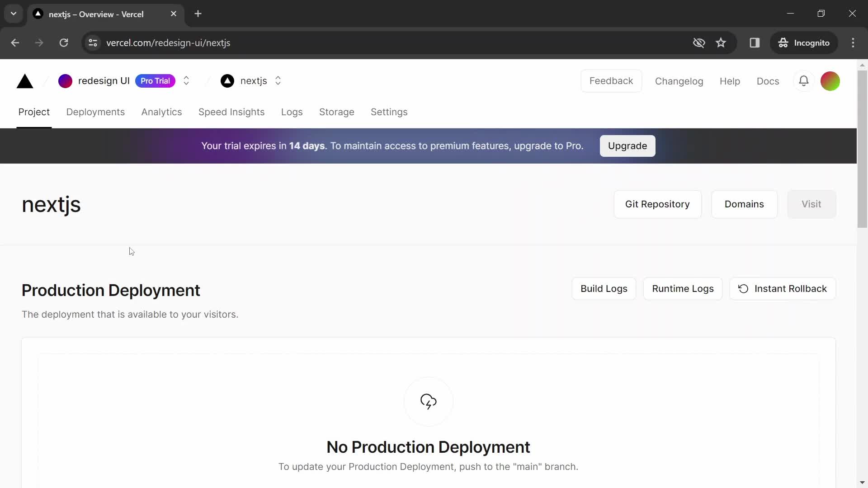
Task: Switch to the Speed Insights tab
Action: 231,112
